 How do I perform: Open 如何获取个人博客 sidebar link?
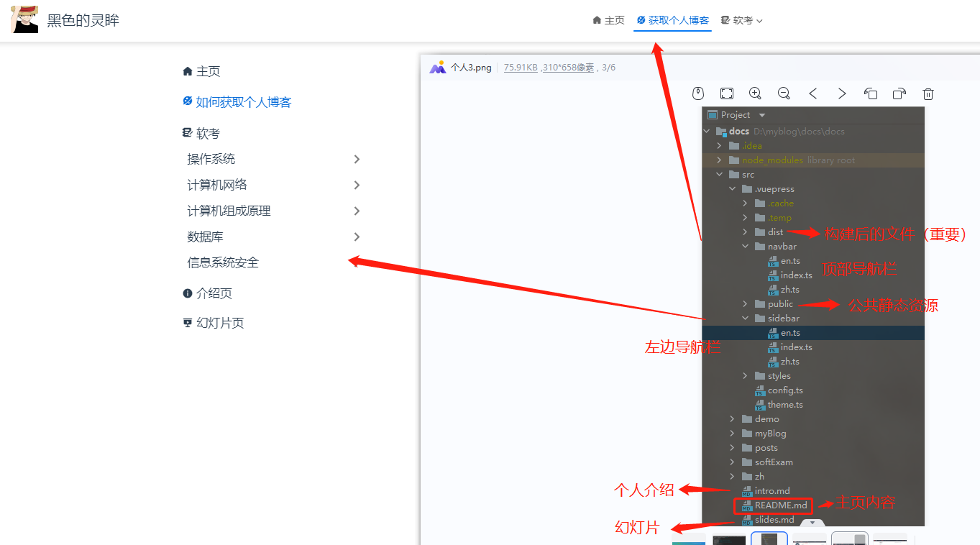pos(237,102)
